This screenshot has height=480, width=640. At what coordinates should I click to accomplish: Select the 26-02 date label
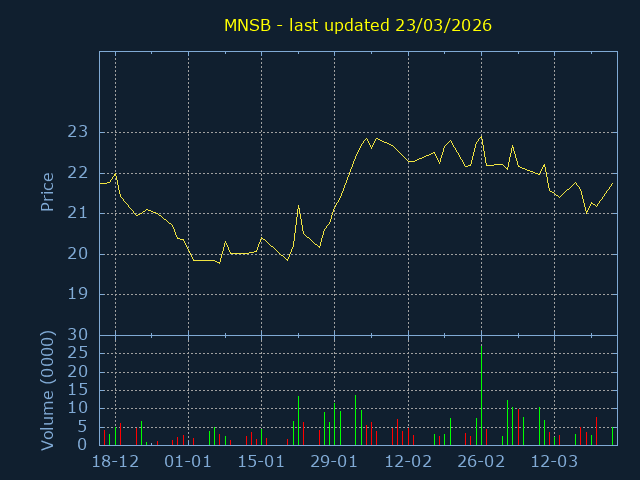click(x=481, y=462)
